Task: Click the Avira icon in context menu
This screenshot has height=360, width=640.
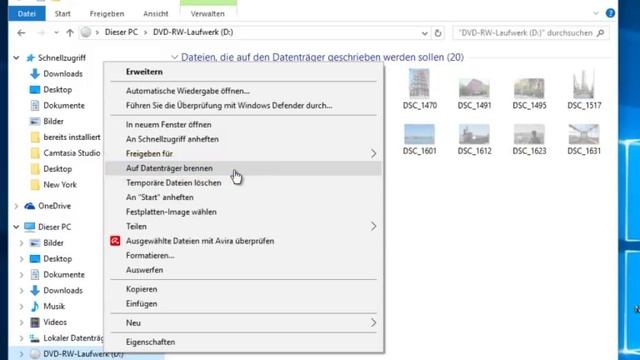Action: [115, 241]
